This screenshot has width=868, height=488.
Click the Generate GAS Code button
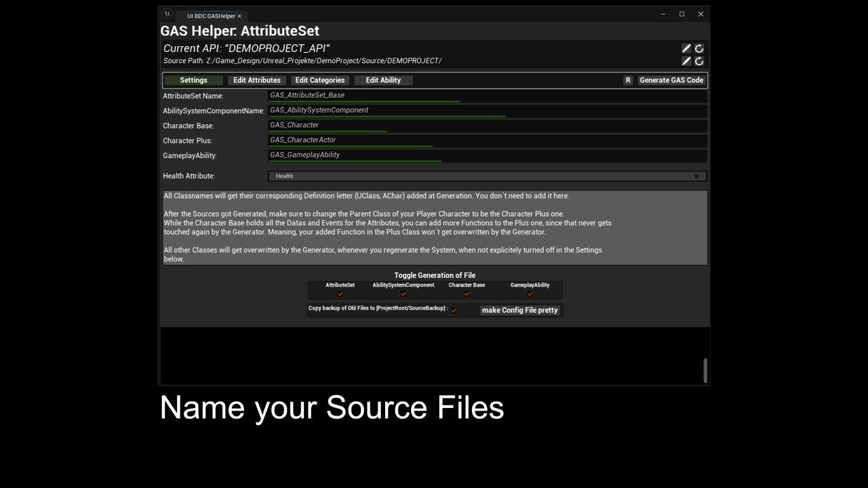(671, 80)
